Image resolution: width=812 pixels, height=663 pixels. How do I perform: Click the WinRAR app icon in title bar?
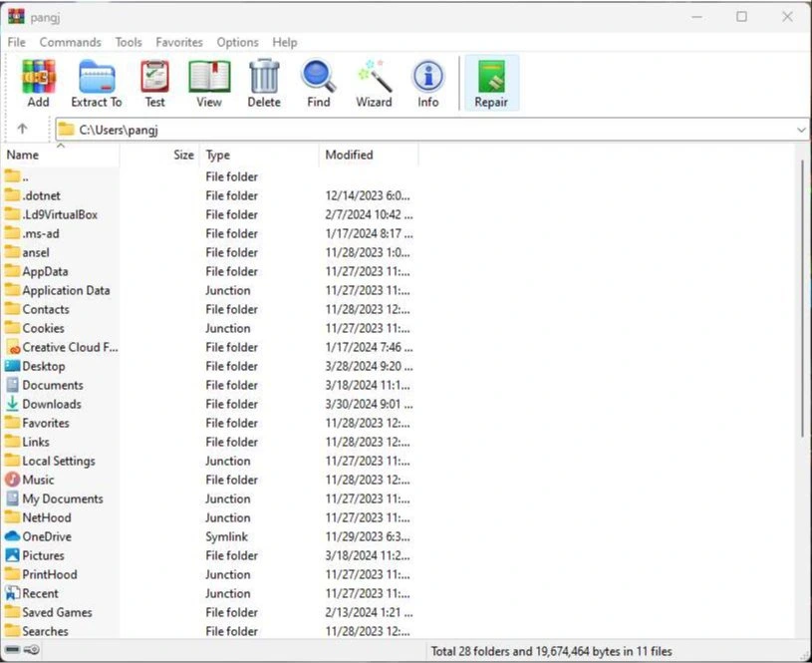pos(16,17)
